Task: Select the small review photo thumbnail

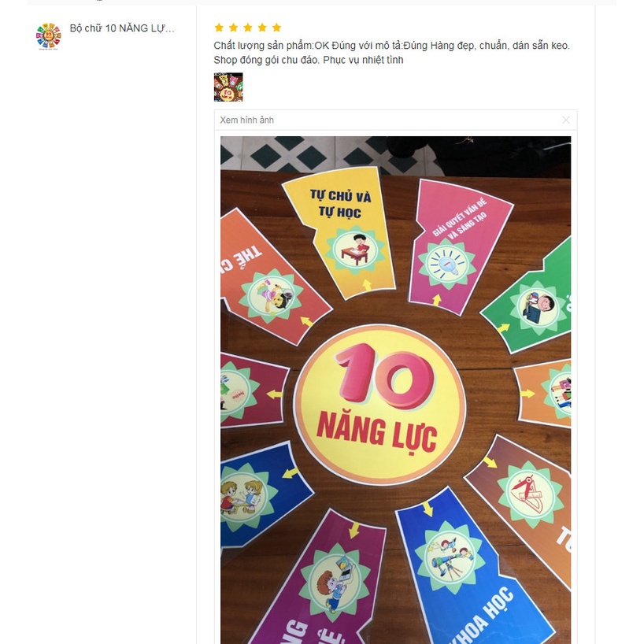Action: tap(228, 87)
